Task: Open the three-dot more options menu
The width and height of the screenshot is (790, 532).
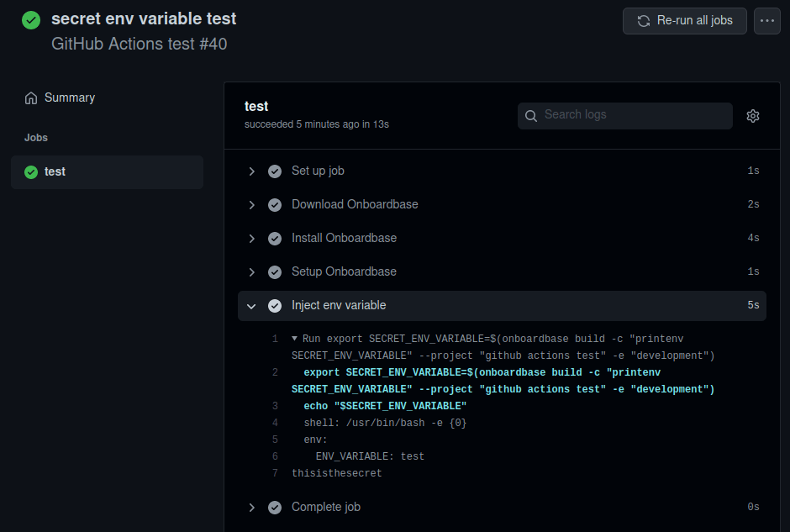Action: click(x=766, y=21)
